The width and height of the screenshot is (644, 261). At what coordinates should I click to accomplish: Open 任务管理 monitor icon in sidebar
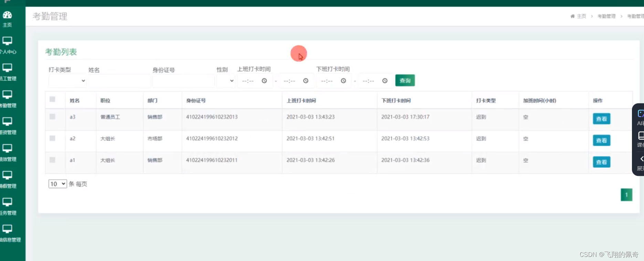point(7,202)
